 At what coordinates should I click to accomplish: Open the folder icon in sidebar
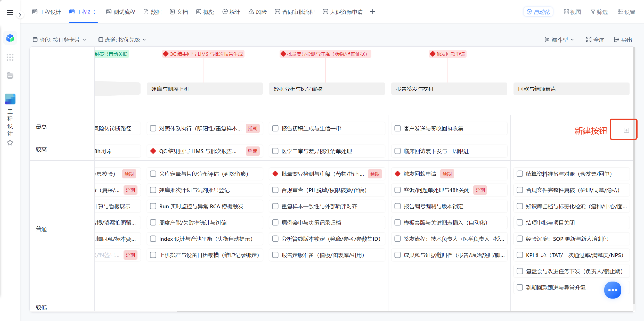(10, 76)
